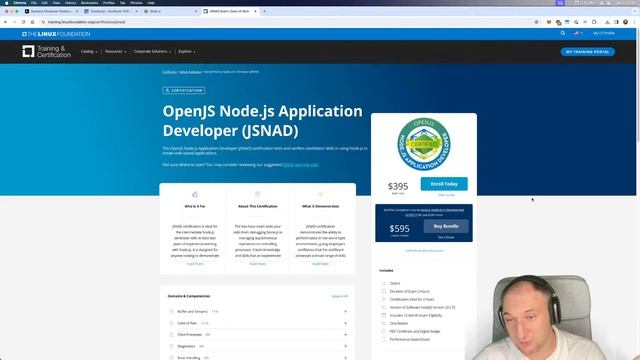Click the JSNAD certification badge image

(424, 144)
